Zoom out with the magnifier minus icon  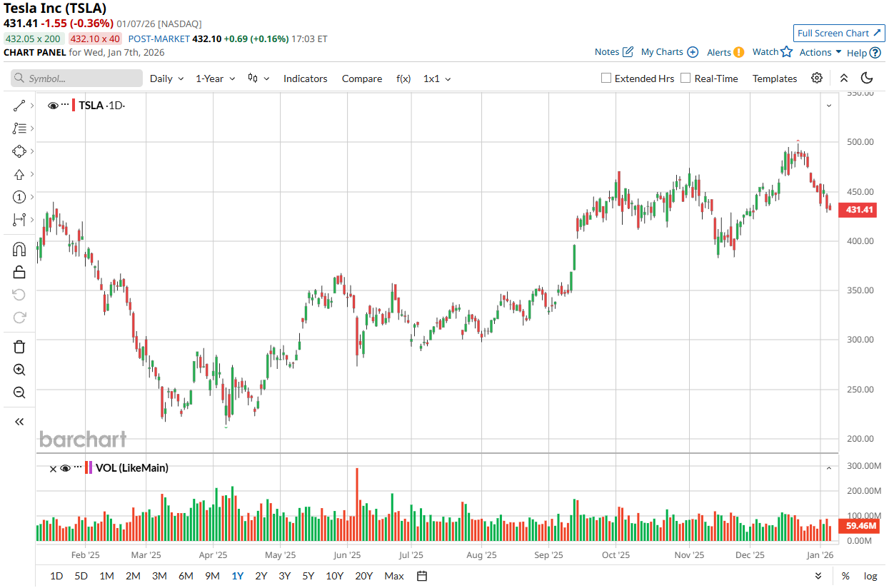pyautogui.click(x=19, y=392)
